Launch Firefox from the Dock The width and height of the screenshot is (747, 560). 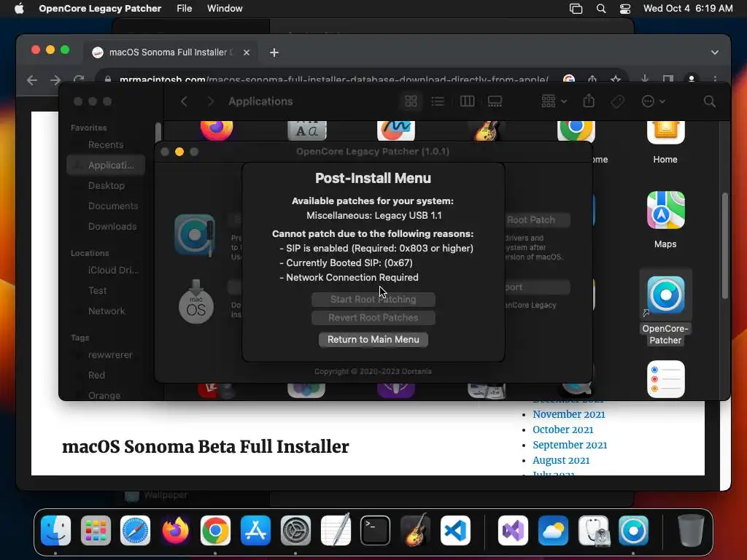tap(175, 531)
